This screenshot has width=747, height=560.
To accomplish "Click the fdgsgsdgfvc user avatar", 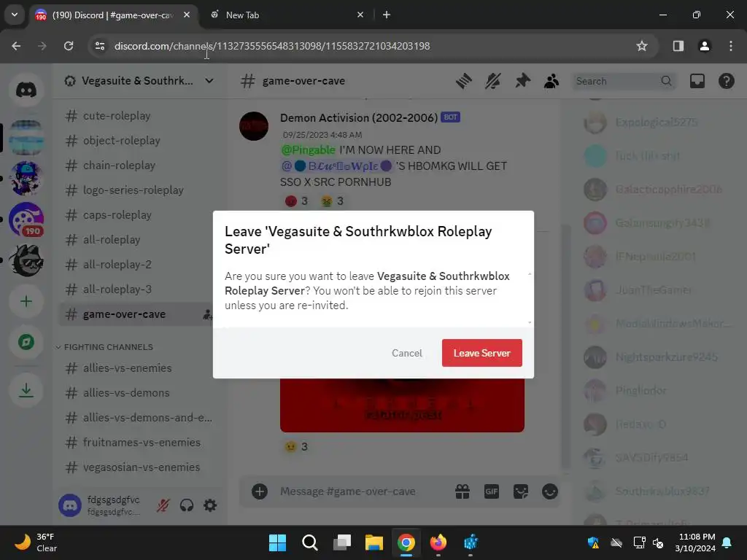I will [x=70, y=505].
